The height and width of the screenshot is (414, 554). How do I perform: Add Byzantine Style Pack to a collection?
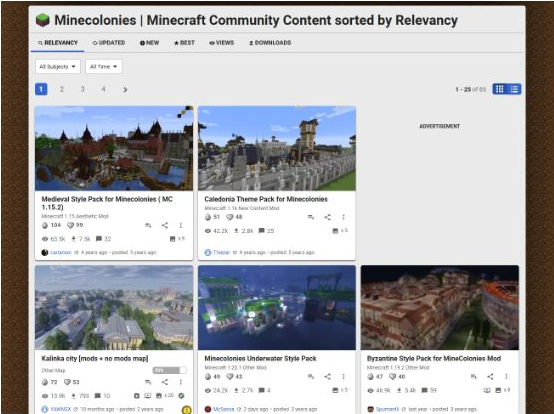click(x=473, y=377)
